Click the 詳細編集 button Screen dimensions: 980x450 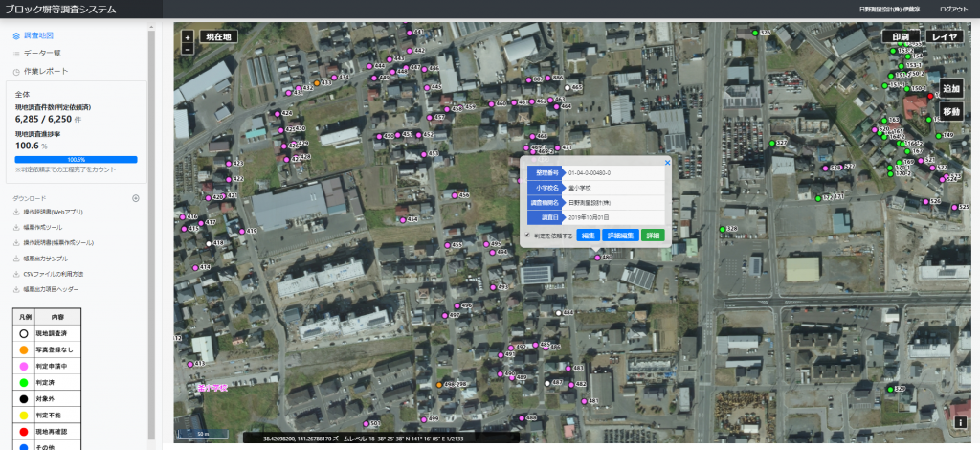(622, 235)
